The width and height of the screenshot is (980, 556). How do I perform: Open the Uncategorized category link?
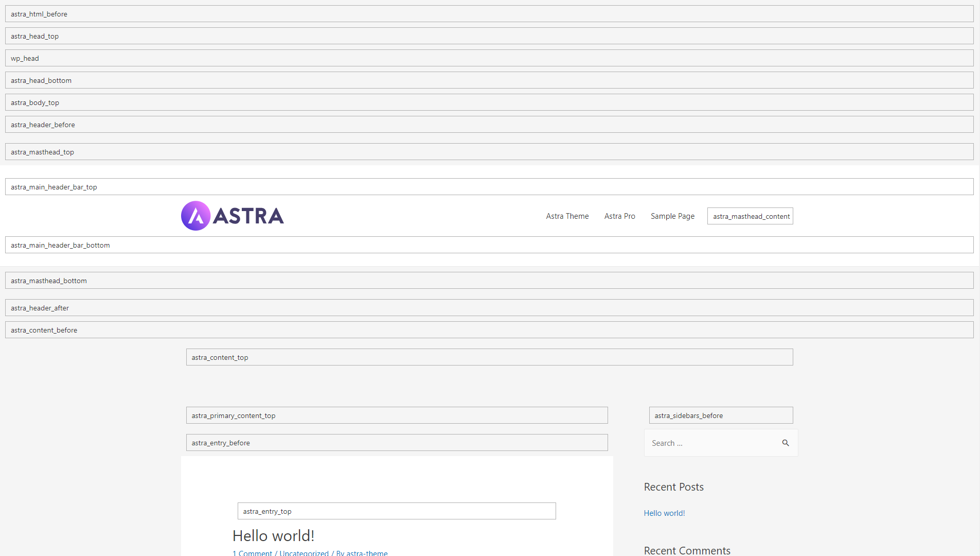(x=304, y=553)
